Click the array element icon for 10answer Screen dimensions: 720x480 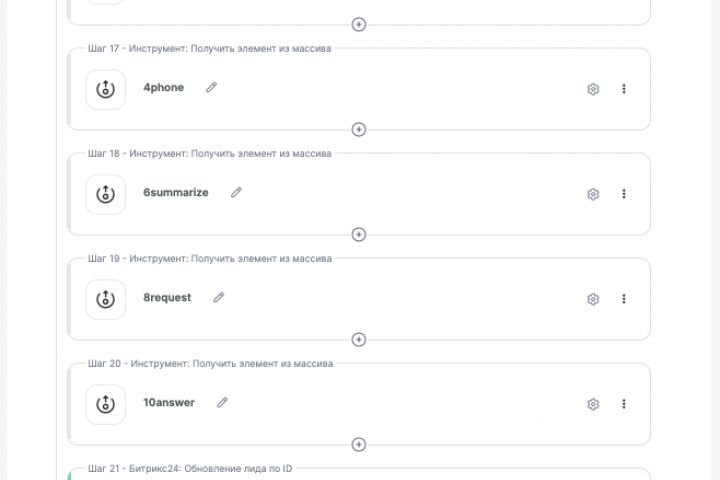[105, 404]
